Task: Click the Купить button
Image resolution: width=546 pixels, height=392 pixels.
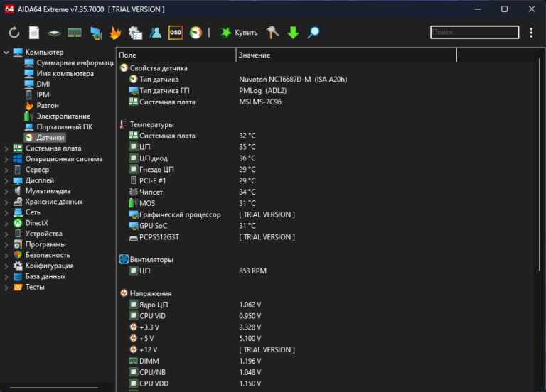Action: [x=239, y=33]
